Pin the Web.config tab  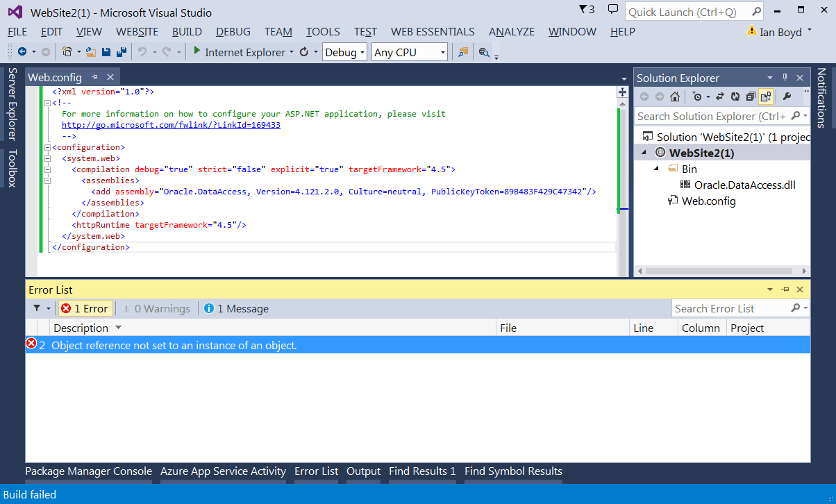pos(95,77)
